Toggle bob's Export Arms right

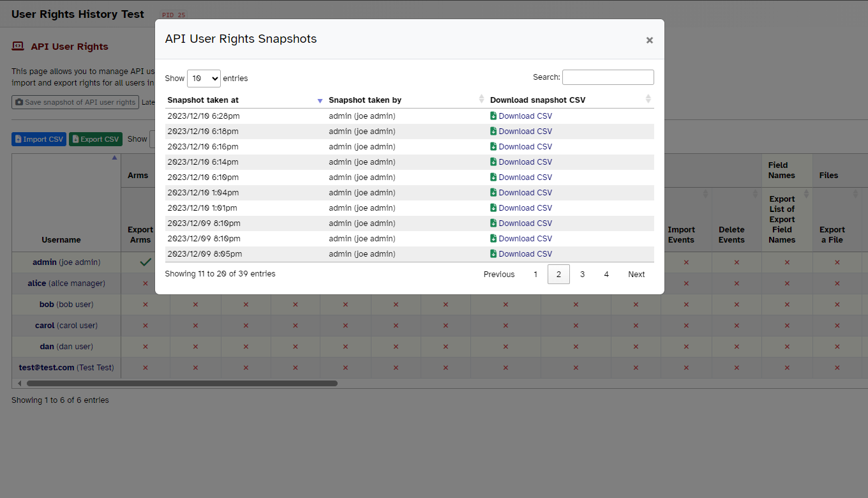pyautogui.click(x=146, y=305)
